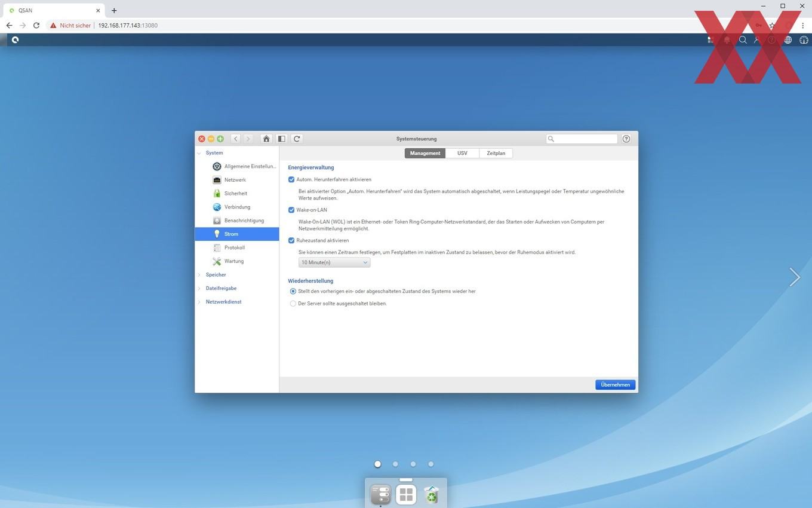Image resolution: width=812 pixels, height=508 pixels.
Task: Switch to the Management tab
Action: click(425, 153)
